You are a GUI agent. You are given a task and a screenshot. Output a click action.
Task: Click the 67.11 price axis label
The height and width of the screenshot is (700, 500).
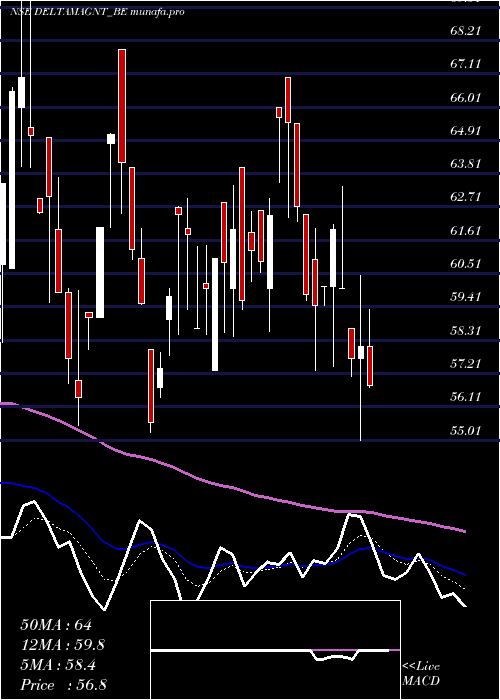point(466,64)
